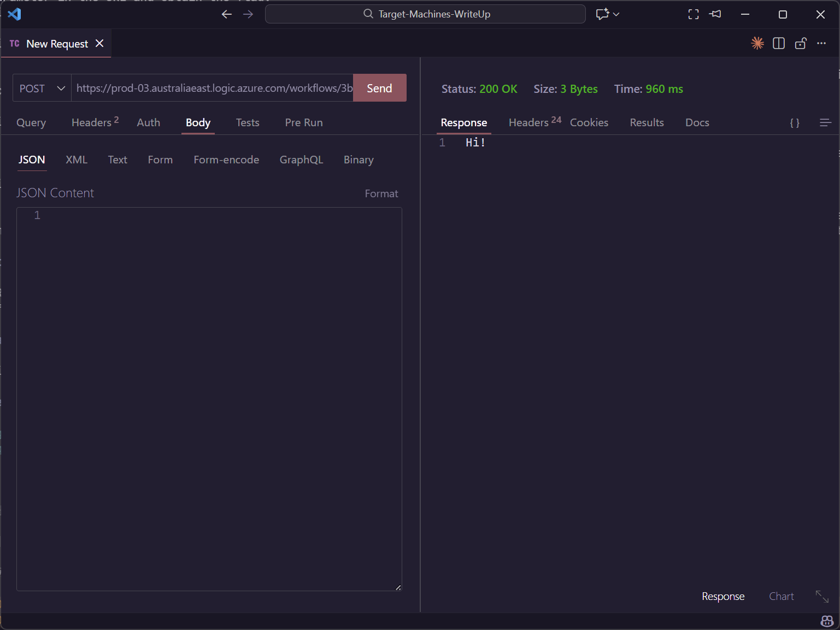Click the Send button

coord(379,89)
